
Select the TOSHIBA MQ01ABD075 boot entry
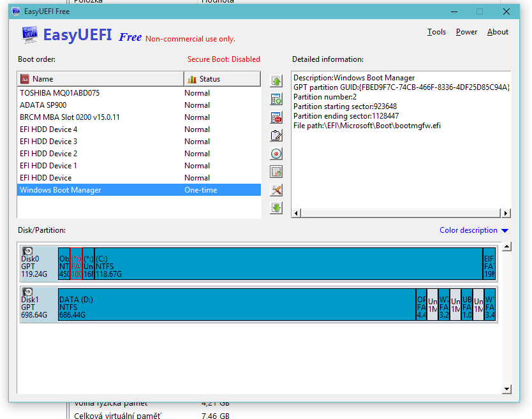139,93
